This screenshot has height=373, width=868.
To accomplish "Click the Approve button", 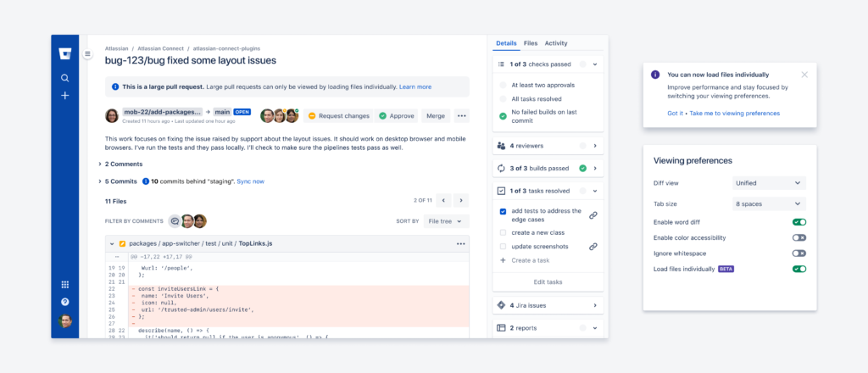I will point(397,115).
